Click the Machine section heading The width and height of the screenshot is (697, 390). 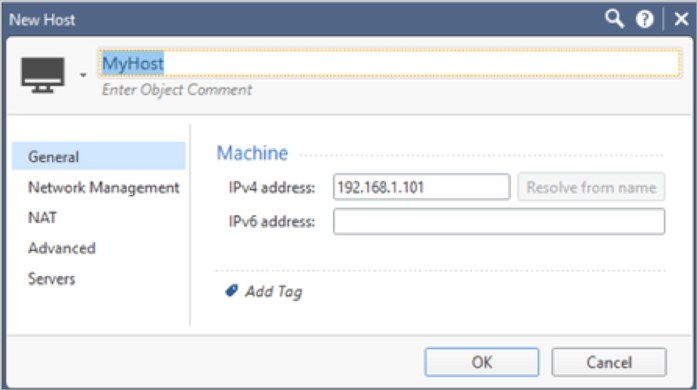pos(252,153)
